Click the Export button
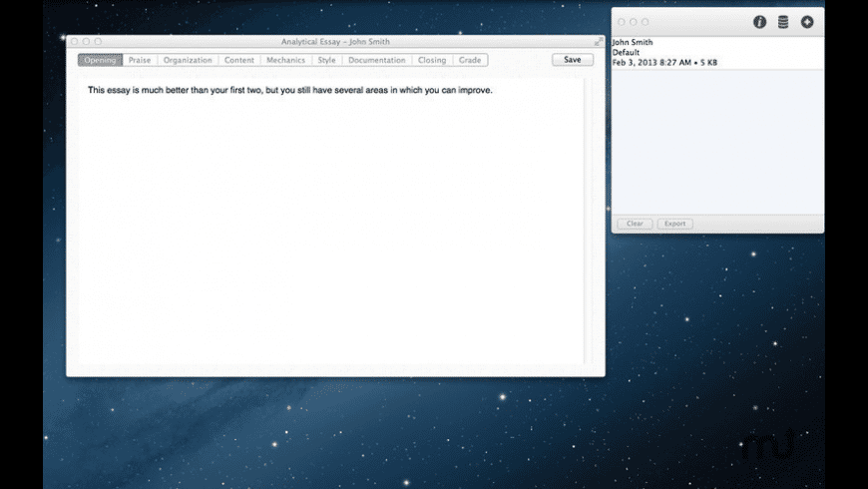 pyautogui.click(x=674, y=224)
